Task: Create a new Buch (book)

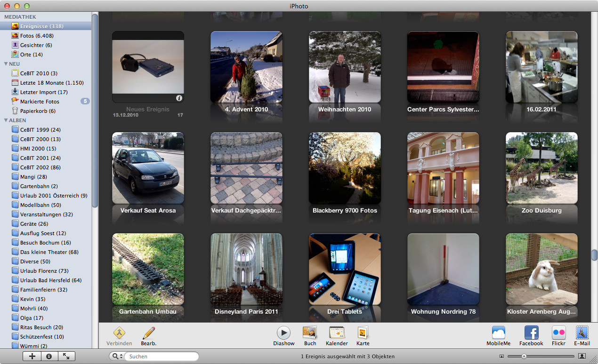Action: [310, 335]
